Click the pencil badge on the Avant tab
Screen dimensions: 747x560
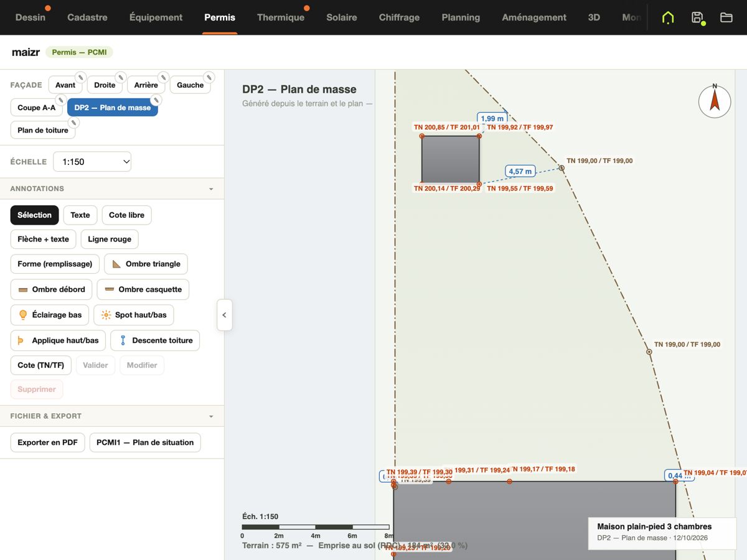80,77
